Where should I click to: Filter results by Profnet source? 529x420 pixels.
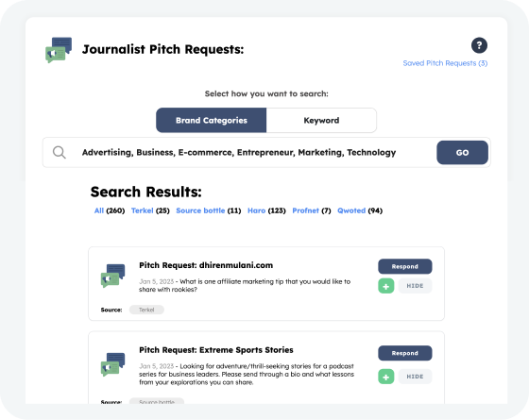[312, 210]
